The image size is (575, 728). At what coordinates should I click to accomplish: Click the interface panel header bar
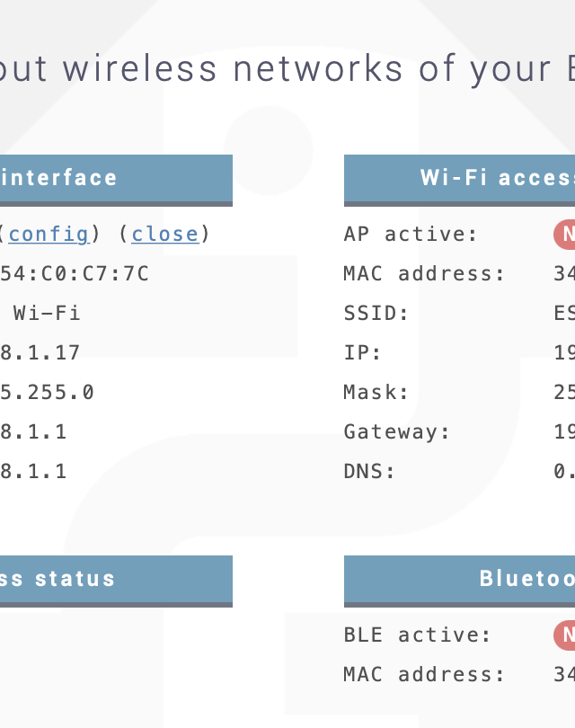(116, 178)
